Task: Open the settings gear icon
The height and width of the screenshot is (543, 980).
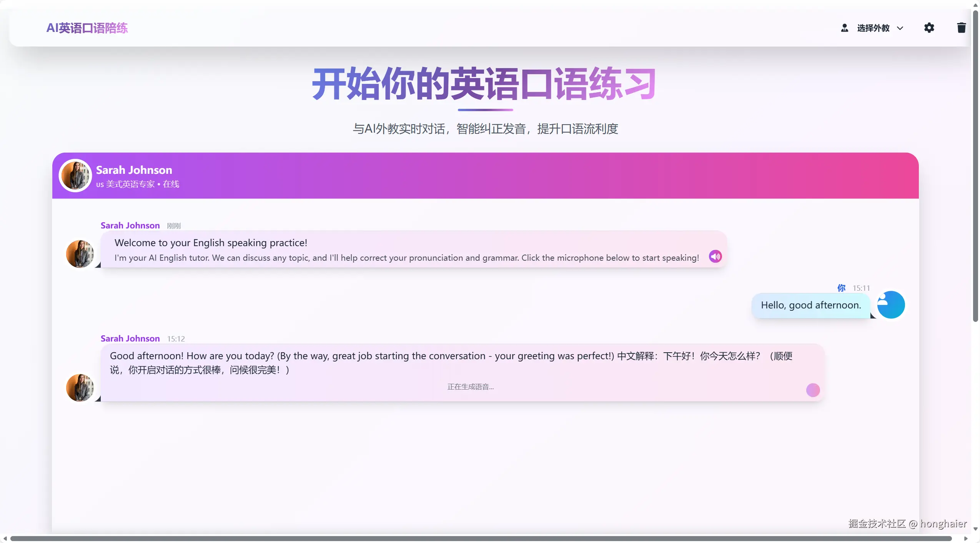Action: (929, 28)
